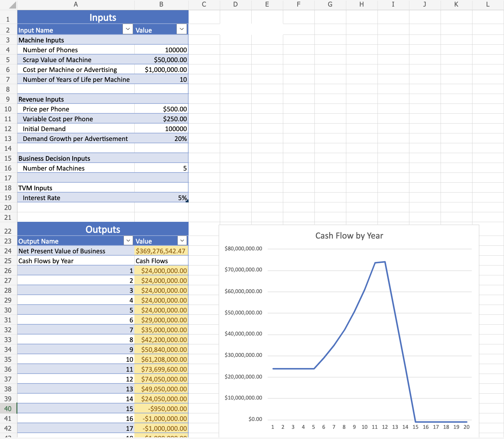Screen dimensions: 504x439
Task: Select column L header
Action: [x=488, y=5]
